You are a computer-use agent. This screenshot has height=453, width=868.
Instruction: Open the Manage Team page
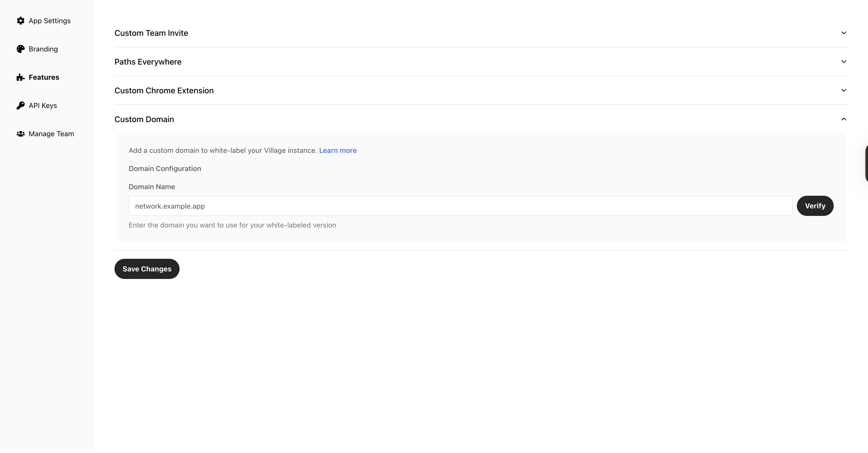point(51,134)
